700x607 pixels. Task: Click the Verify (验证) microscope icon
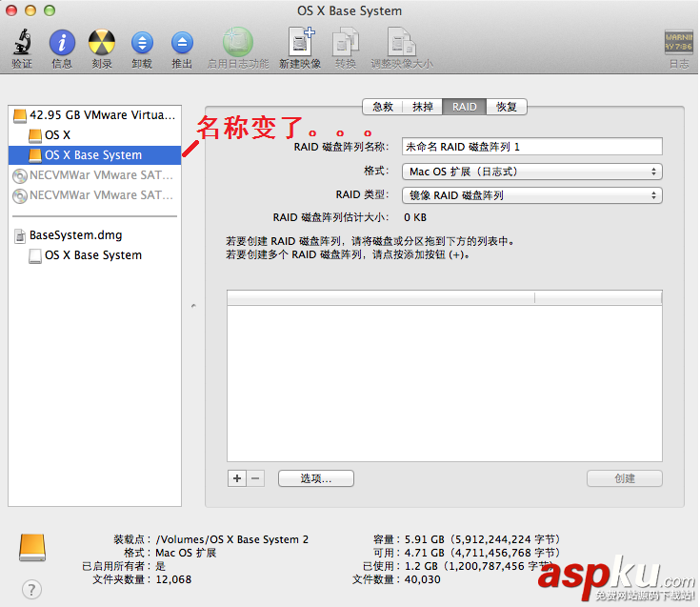click(x=22, y=42)
